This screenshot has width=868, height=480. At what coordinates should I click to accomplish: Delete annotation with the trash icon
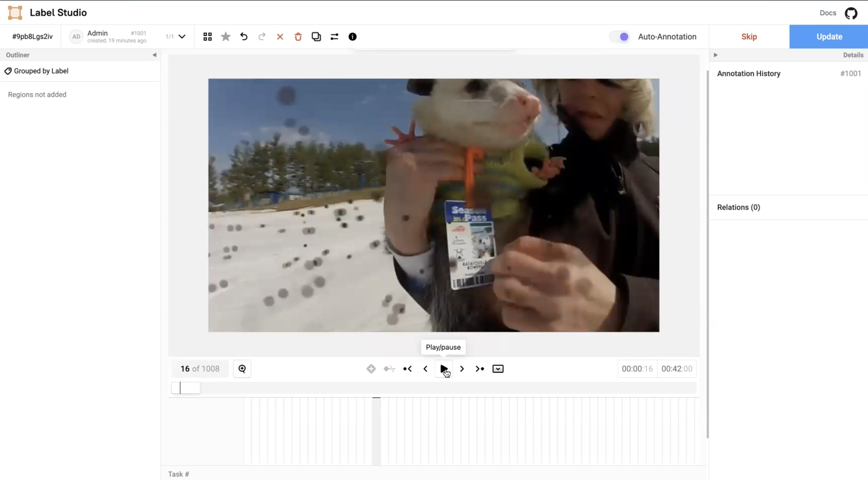point(298,37)
